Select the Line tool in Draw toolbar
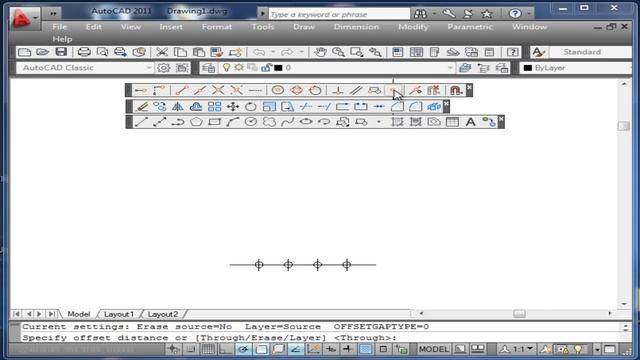The height and width of the screenshot is (360, 640). 141,122
